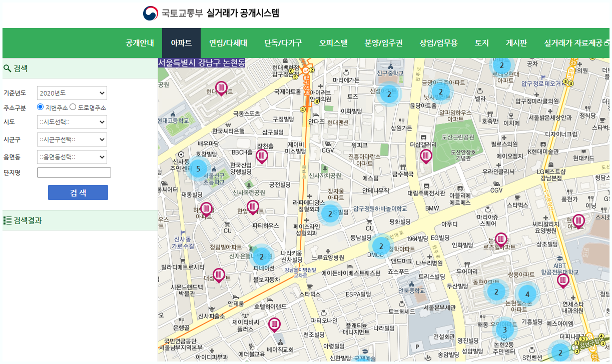Expand the cluster of 4 near 논현웰스톤
This screenshot has width=612, height=364.
pyautogui.click(x=527, y=294)
